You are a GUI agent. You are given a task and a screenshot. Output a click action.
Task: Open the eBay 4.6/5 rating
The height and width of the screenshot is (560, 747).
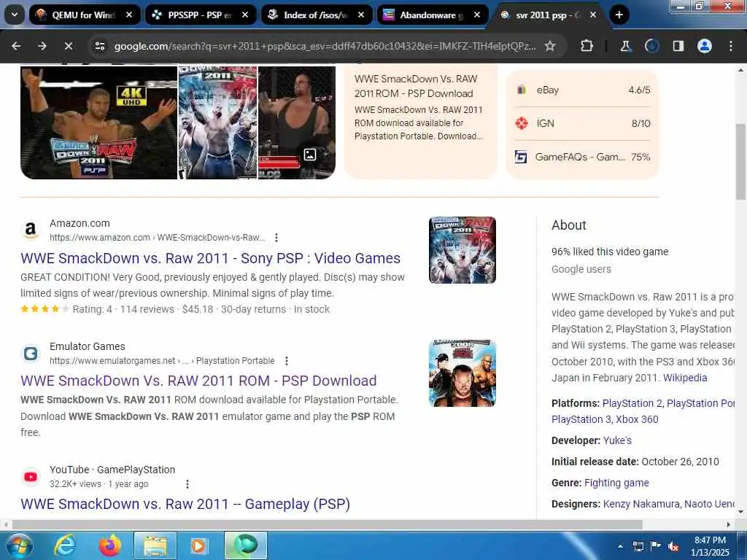[x=583, y=90]
